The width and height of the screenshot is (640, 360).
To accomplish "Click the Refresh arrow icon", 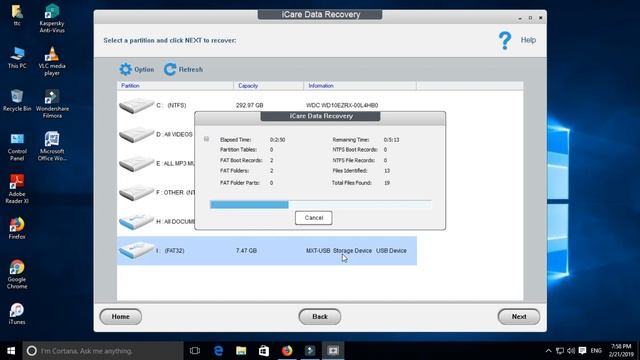I will [x=170, y=69].
